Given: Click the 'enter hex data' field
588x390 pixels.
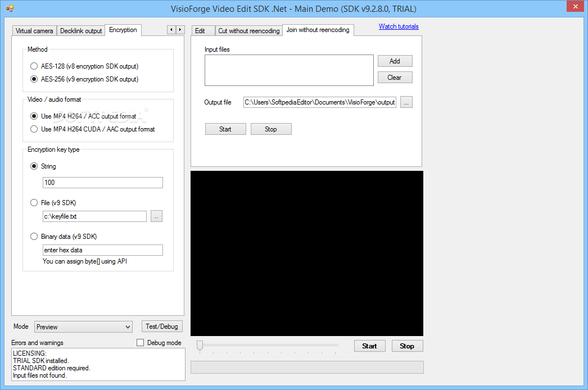Looking at the screenshot, I should click(103, 250).
